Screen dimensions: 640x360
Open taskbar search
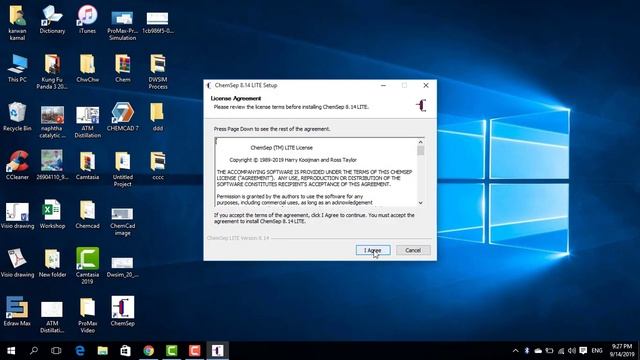34,351
